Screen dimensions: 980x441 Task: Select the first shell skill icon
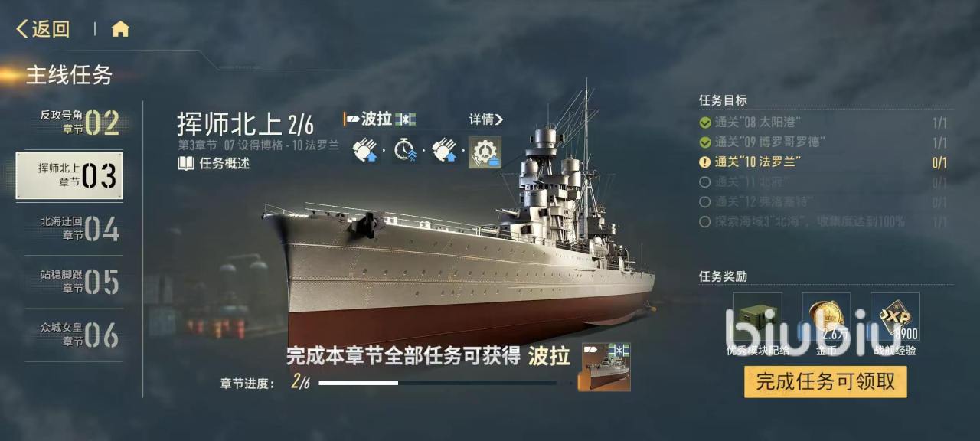(366, 151)
